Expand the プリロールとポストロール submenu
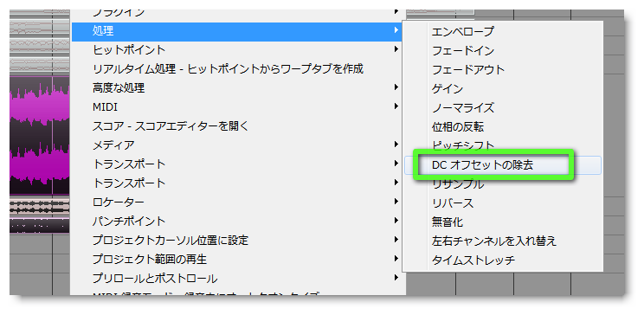The image size is (644, 315). (x=238, y=278)
